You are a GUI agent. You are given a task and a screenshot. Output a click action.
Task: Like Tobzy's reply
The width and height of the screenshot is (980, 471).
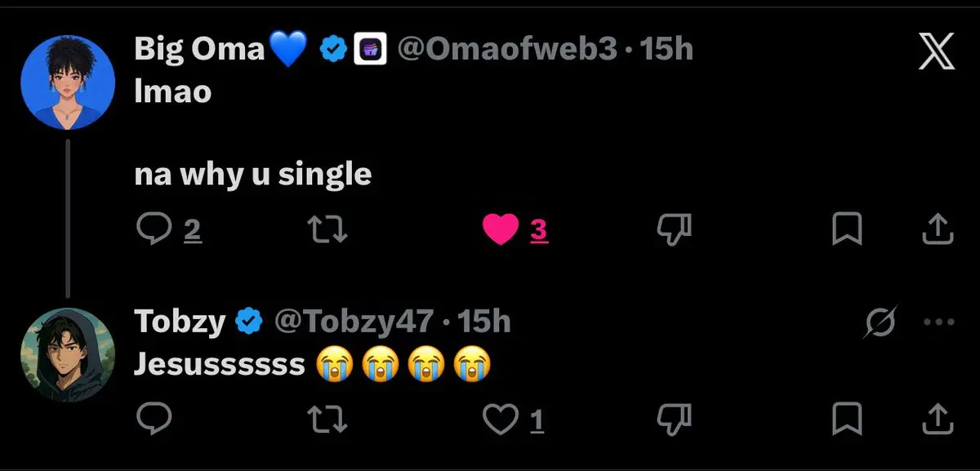[501, 419]
